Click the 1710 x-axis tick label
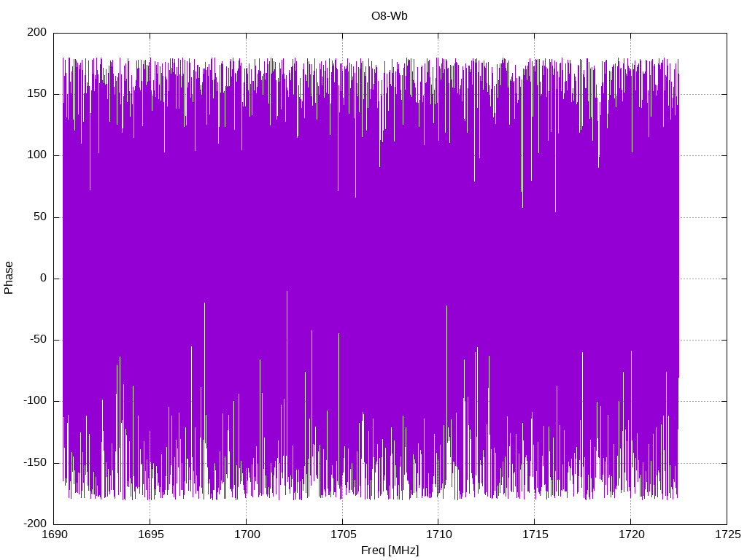The height and width of the screenshot is (560, 747). 439,534
